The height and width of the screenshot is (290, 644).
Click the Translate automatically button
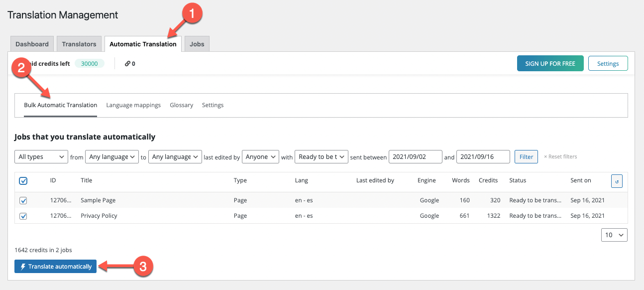(56, 267)
